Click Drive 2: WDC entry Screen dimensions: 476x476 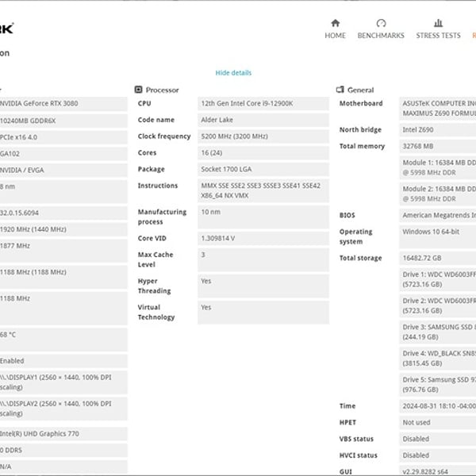(438, 305)
